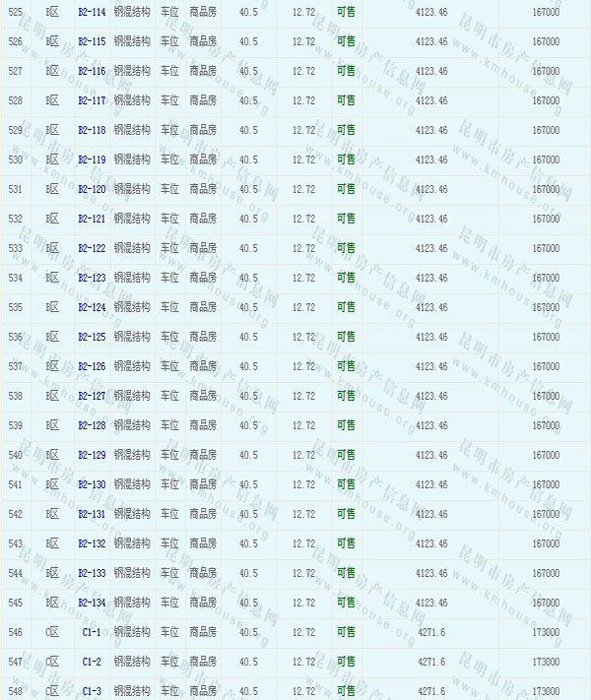Viewport: 591px width, 700px height.
Task: Click the 可售 status in row 527
Action: (x=346, y=71)
